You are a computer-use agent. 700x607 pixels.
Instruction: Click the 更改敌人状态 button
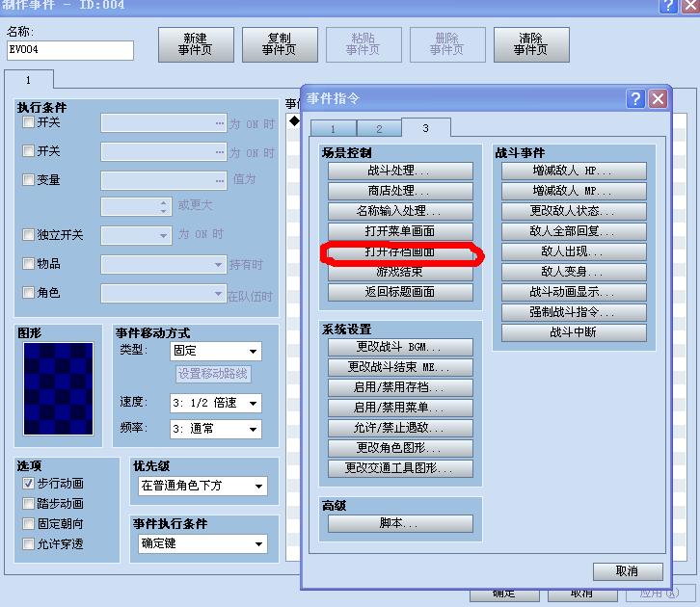574,211
